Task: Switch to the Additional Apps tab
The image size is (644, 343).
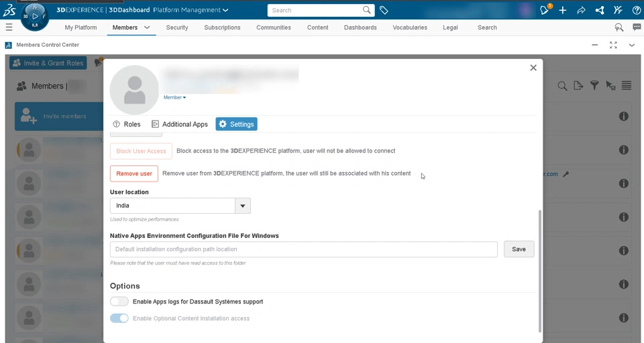Action: click(180, 125)
